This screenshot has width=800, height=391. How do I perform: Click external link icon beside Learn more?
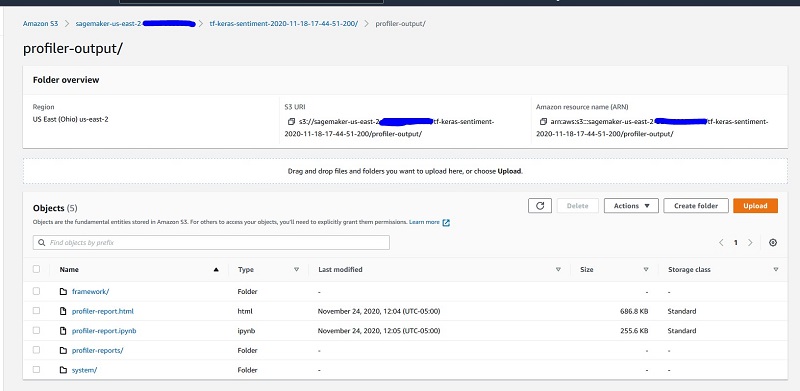pos(446,223)
